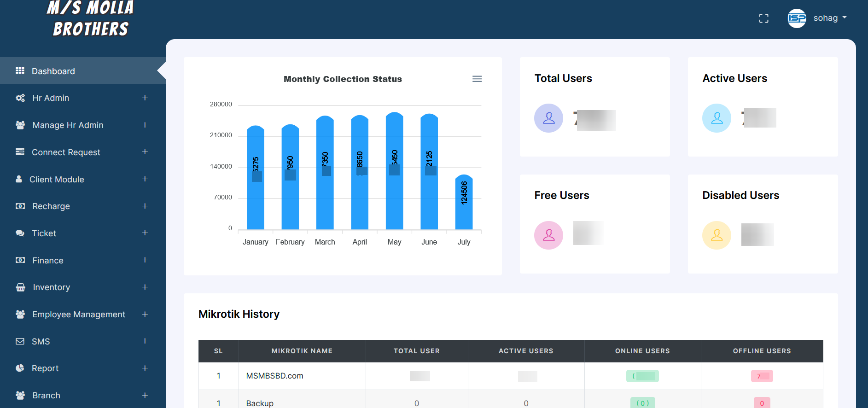Image resolution: width=868 pixels, height=408 pixels.
Task: Open the sohag user dropdown
Action: 830,18
